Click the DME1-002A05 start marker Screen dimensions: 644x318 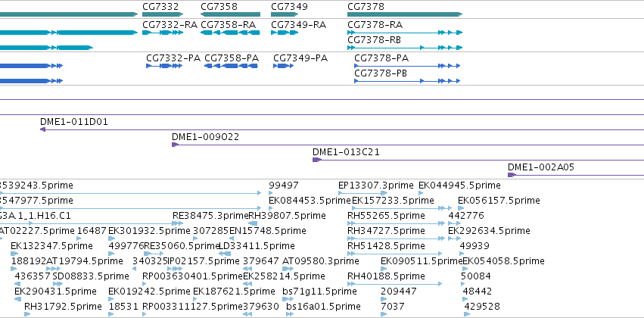click(x=512, y=175)
